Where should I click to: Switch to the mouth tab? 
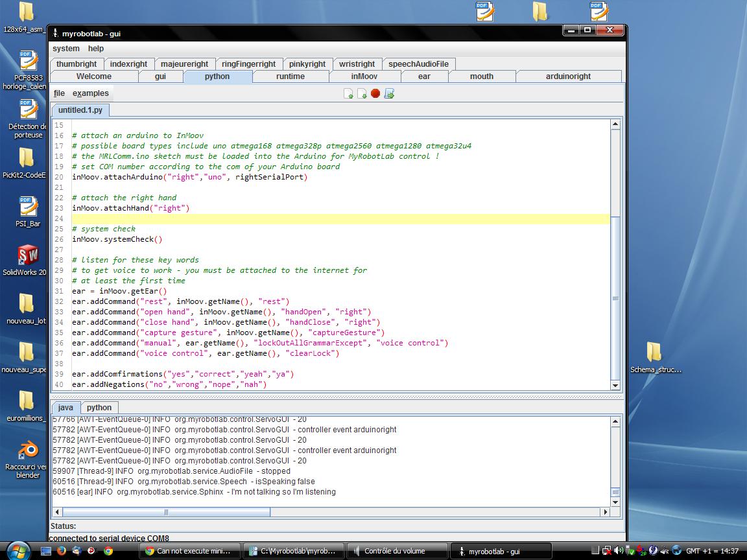point(482,76)
